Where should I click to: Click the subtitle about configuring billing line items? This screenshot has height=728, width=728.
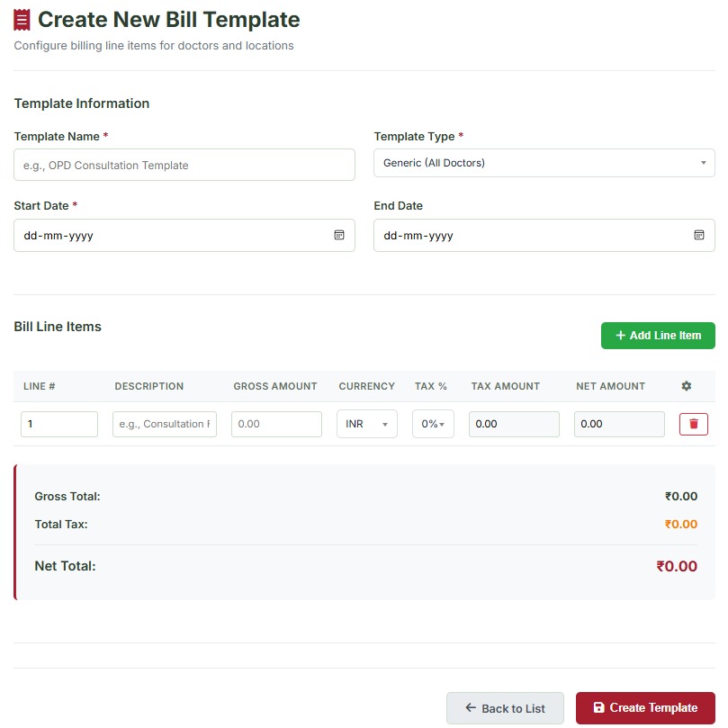pyautogui.click(x=154, y=46)
